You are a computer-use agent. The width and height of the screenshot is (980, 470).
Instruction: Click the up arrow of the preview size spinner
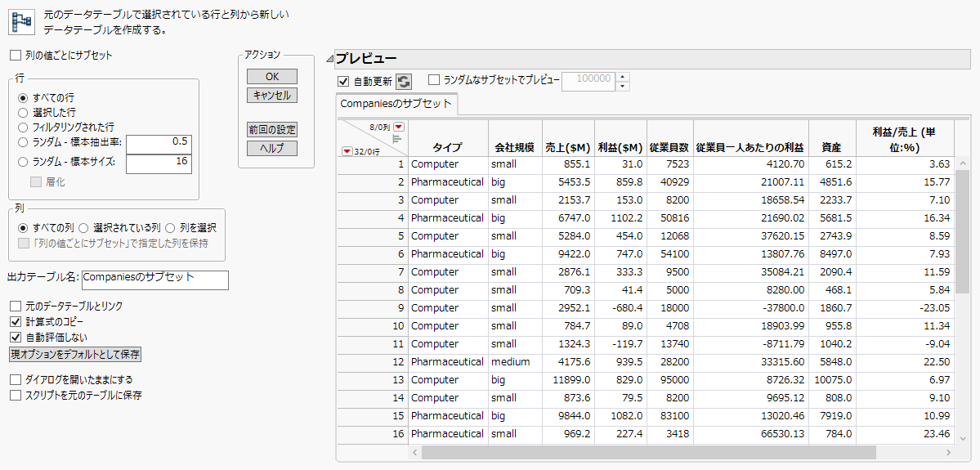624,77
